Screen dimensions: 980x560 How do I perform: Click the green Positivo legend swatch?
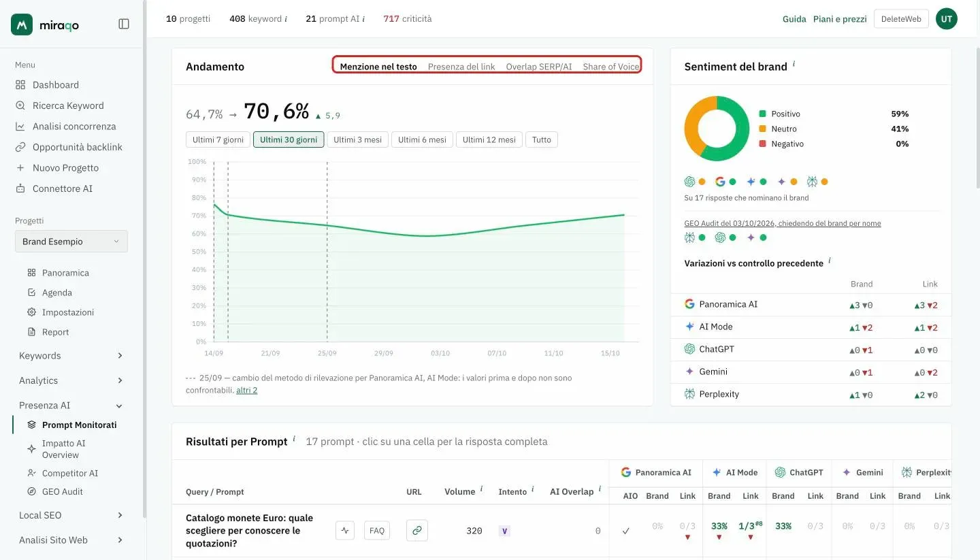point(763,114)
